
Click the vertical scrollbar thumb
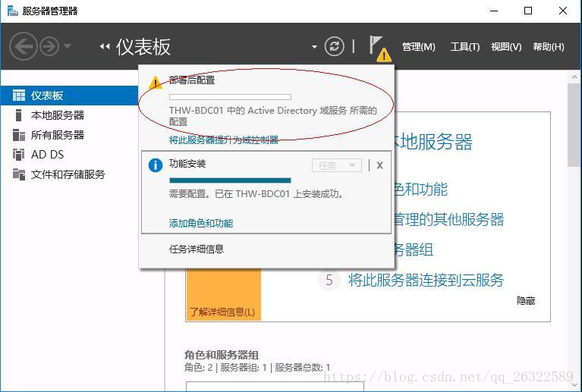click(x=574, y=125)
